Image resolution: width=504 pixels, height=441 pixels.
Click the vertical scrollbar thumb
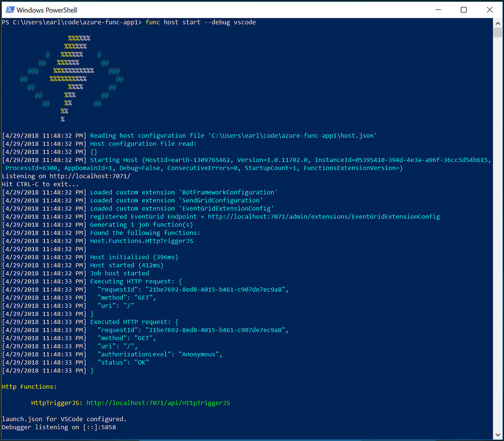497,32
